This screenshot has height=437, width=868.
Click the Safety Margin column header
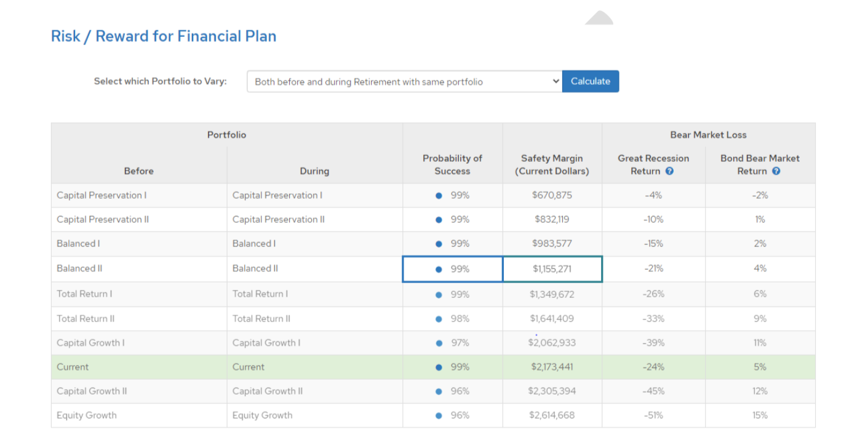point(552,164)
